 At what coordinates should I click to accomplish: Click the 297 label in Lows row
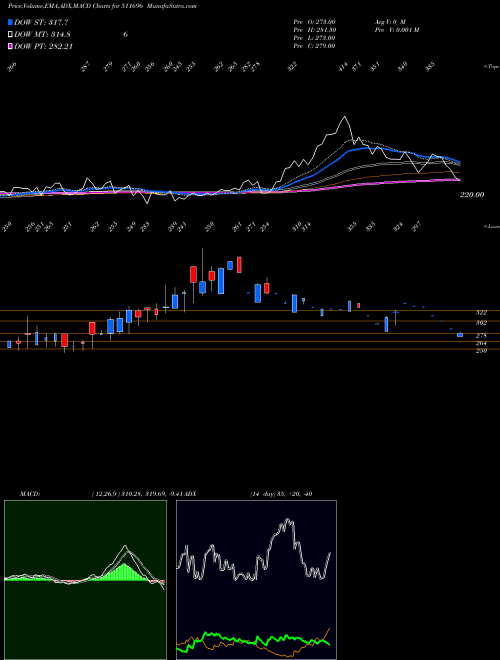416,227
